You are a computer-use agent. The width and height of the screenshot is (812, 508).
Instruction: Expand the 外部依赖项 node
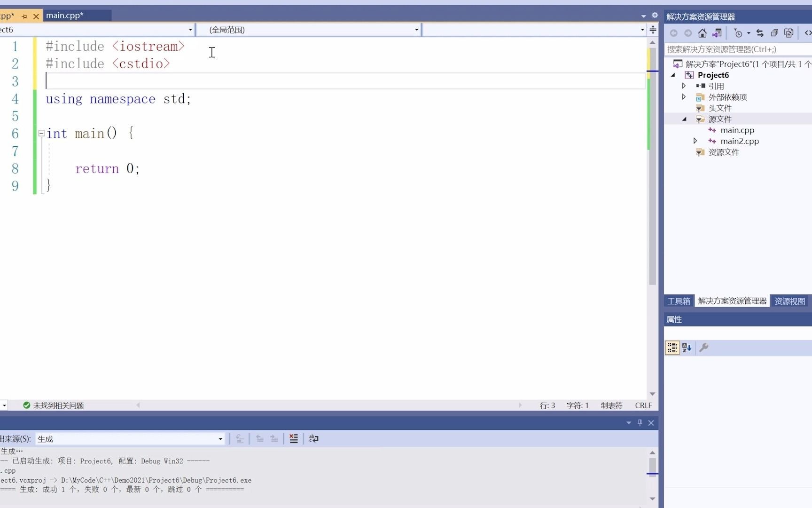684,97
